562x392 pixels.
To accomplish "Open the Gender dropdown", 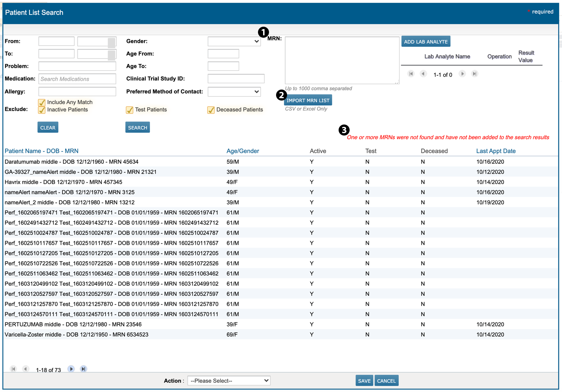I will (x=234, y=41).
